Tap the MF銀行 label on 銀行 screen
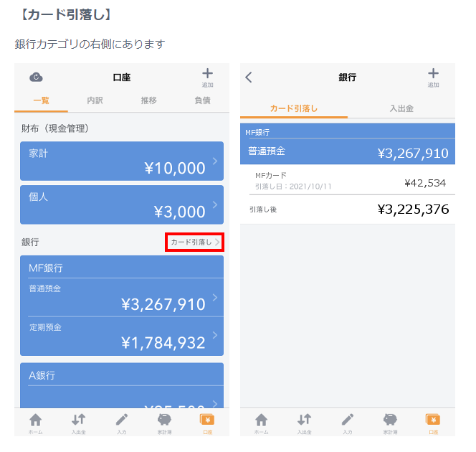The height and width of the screenshot is (452, 476). click(x=257, y=133)
